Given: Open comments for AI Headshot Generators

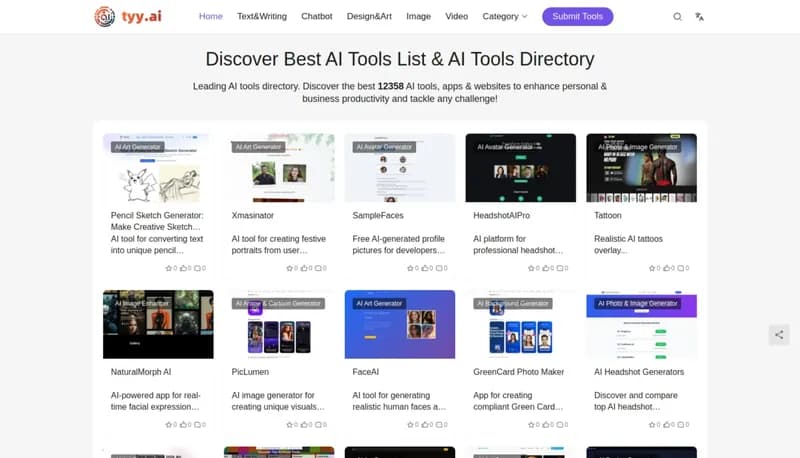Looking at the screenshot, I should (681, 425).
